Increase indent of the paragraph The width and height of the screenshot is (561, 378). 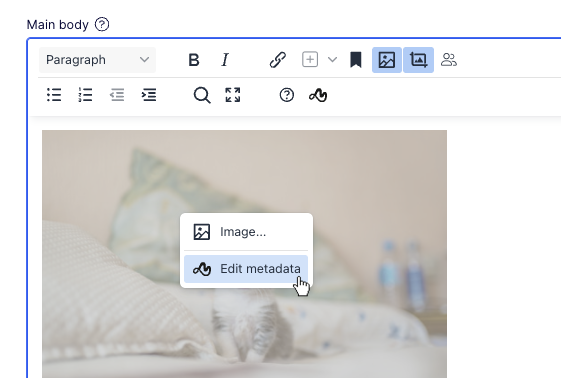(149, 95)
